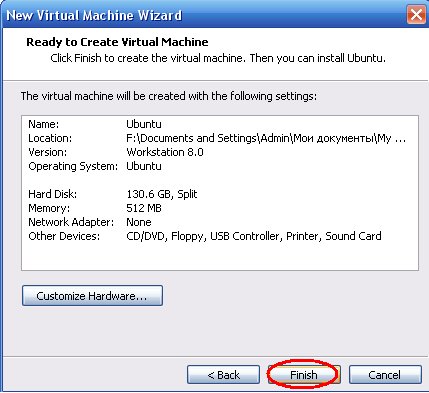The width and height of the screenshot is (429, 393).
Task: Select the 'Workstation 8.0' version value
Action: (165, 152)
